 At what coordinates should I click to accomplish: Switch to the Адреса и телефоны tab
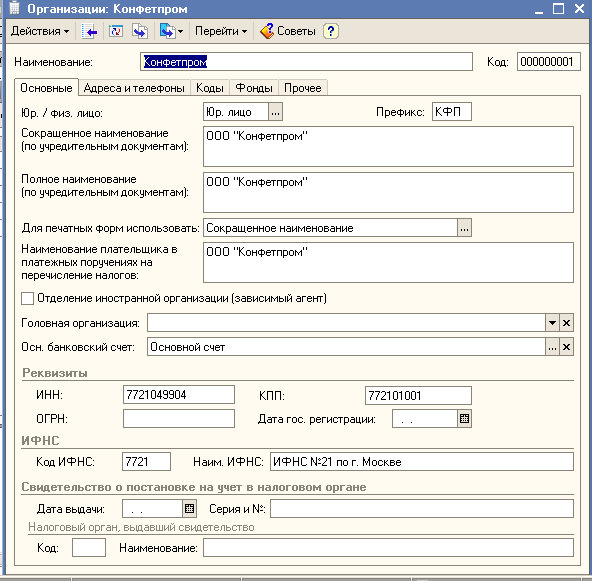[x=134, y=88]
